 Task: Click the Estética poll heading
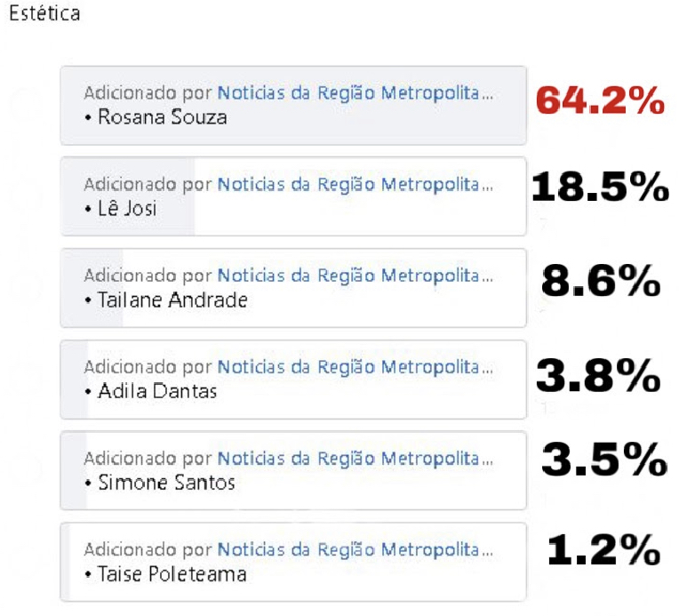[x=44, y=15]
